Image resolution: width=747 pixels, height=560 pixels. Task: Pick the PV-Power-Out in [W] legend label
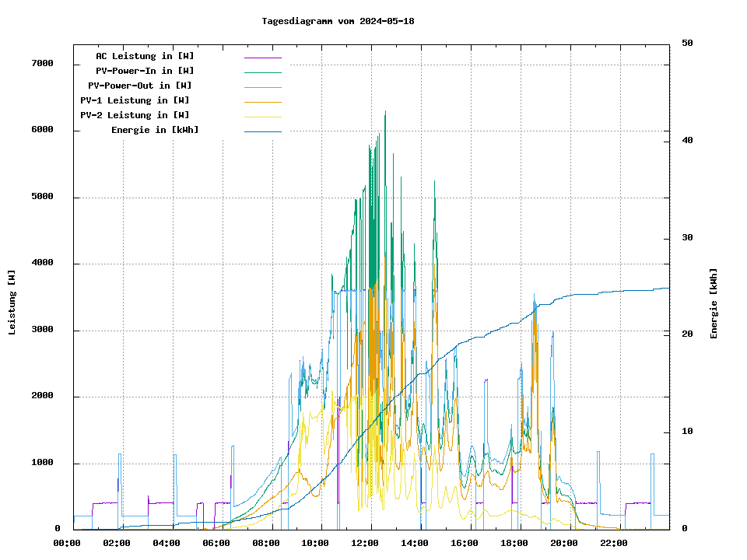140,86
